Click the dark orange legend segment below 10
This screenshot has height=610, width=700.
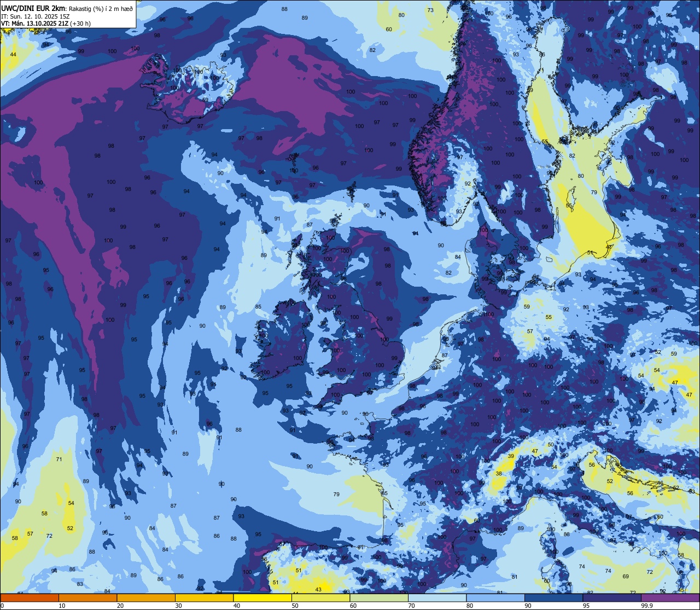click(30, 597)
